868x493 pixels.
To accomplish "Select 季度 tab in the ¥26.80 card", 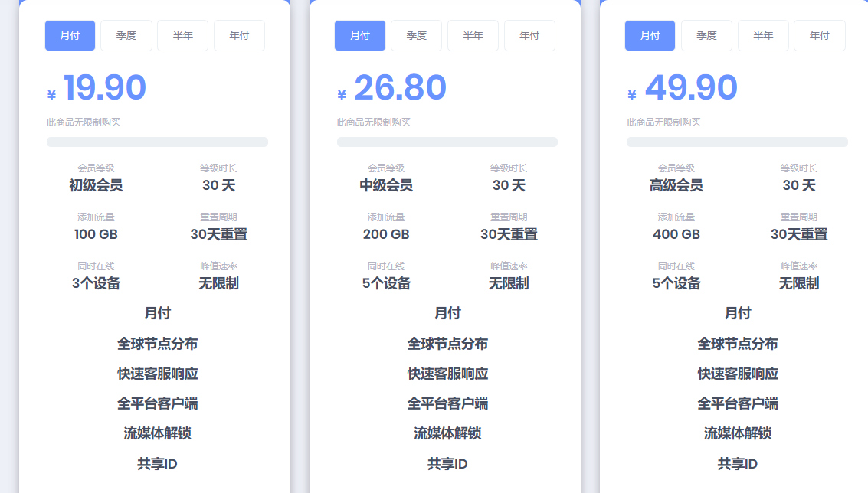I will pos(416,35).
